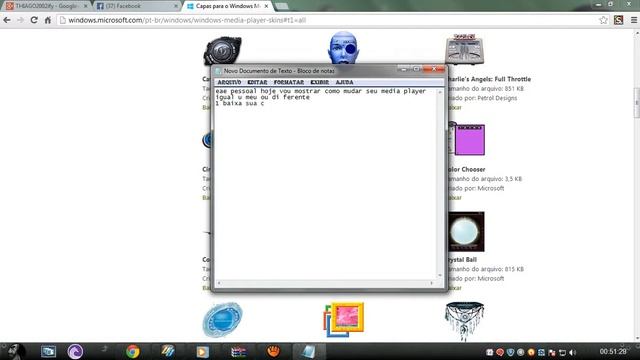The image size is (640, 360).
Task: Click Chrome's forward arrow
Action: pos(20,20)
